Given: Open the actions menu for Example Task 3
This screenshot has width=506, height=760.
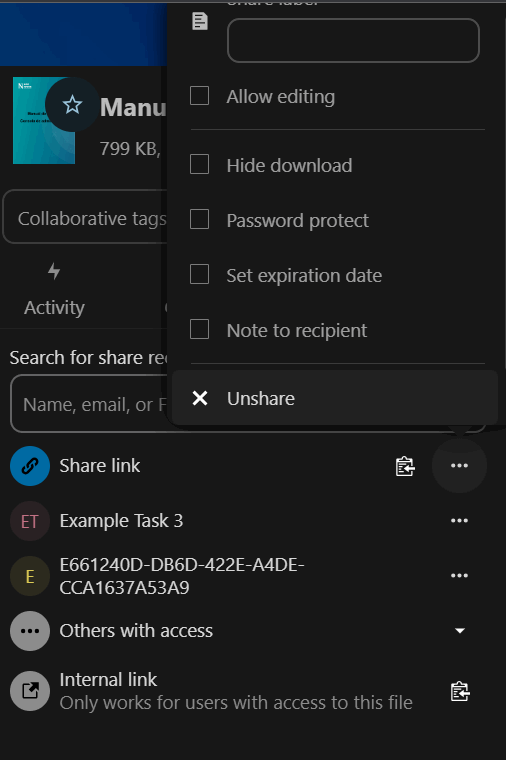Looking at the screenshot, I should point(459,521).
